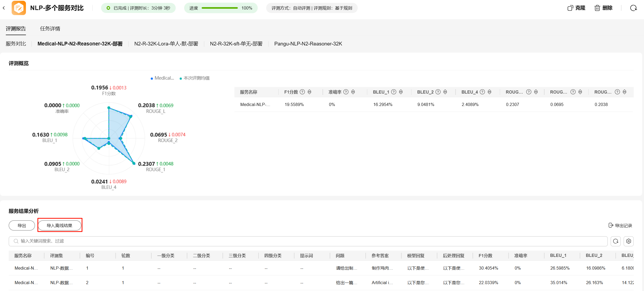Switch to 任务详情 tab
The width and height of the screenshot is (644, 291).
[x=50, y=29]
